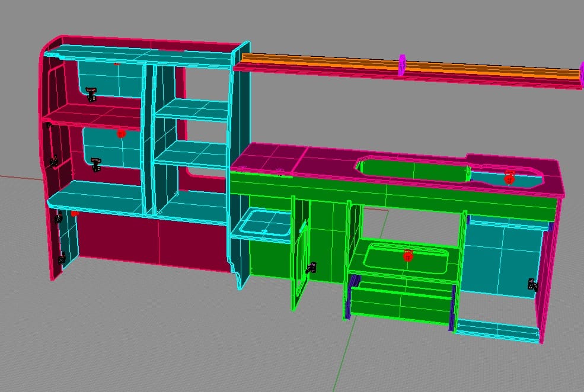
Task: Select the long green sink cutout in the countertop
Action: pos(413,170)
